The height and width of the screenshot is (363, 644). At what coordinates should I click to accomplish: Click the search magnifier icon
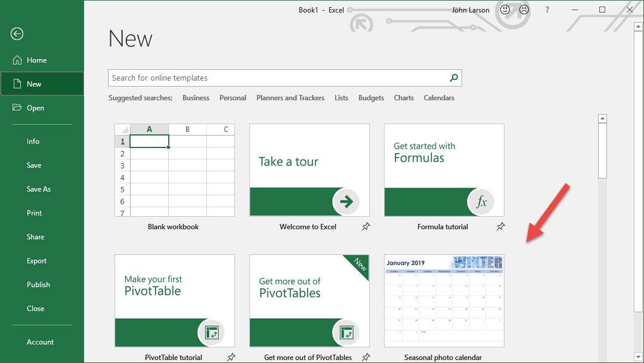coord(454,78)
